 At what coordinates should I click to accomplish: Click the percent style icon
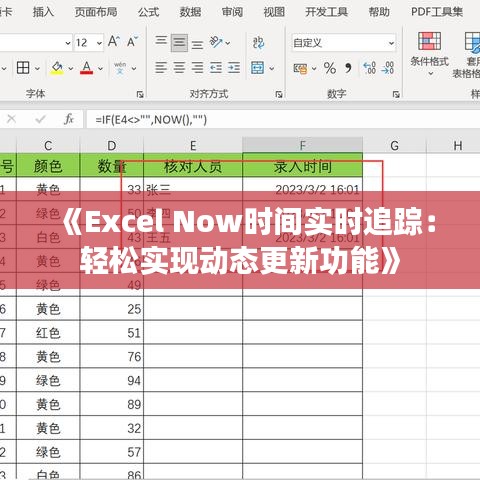(330, 68)
